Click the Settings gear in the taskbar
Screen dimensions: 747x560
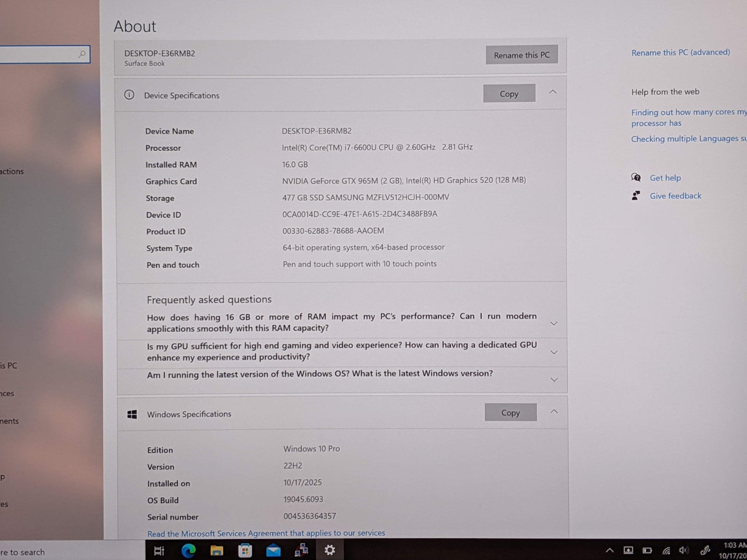[330, 551]
